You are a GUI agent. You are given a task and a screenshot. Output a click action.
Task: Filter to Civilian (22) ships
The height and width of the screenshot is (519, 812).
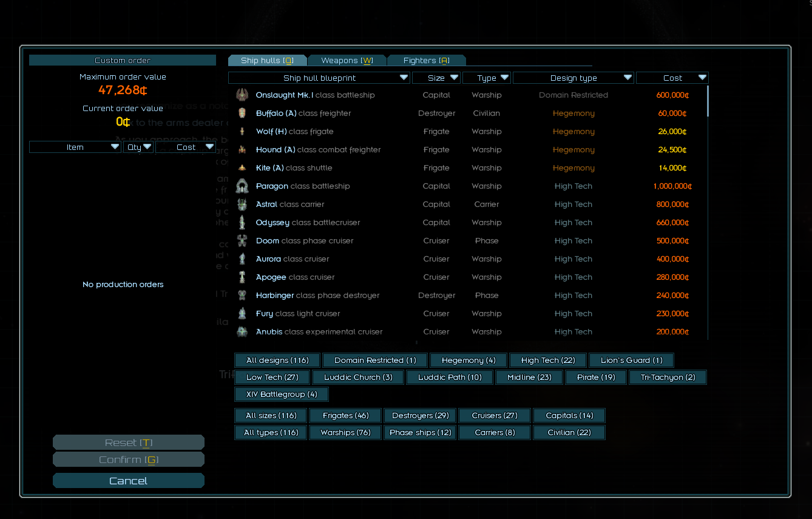click(569, 432)
